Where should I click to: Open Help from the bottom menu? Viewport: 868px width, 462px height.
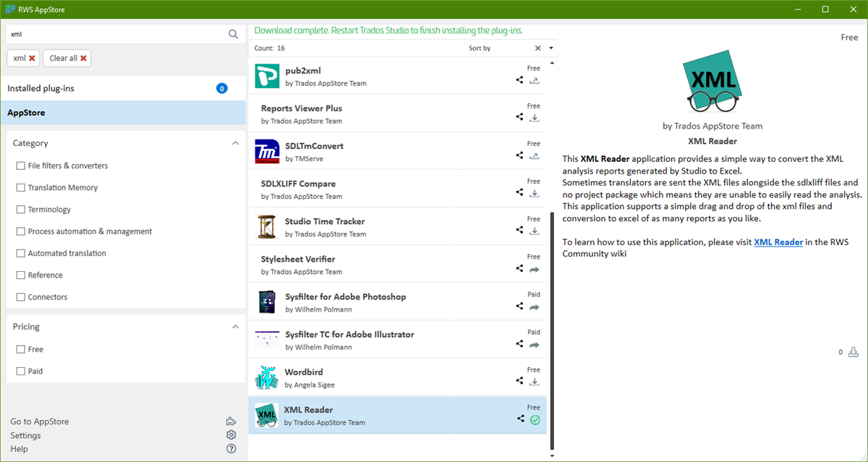click(x=19, y=449)
